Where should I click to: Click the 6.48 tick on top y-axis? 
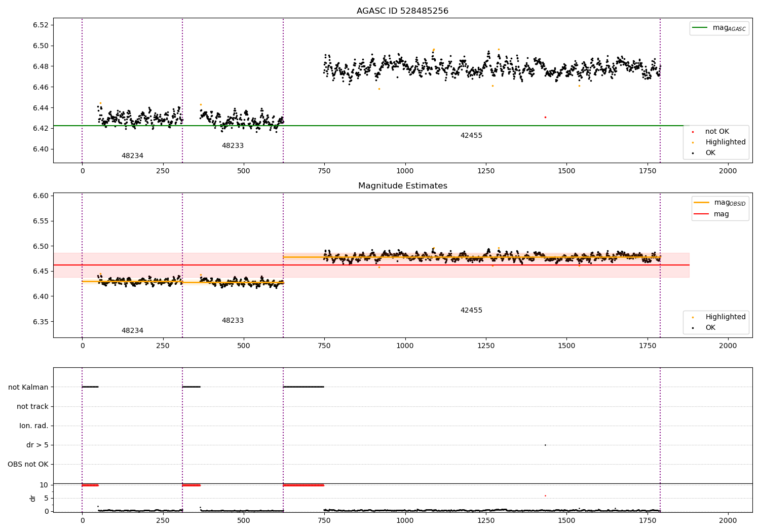(x=41, y=66)
